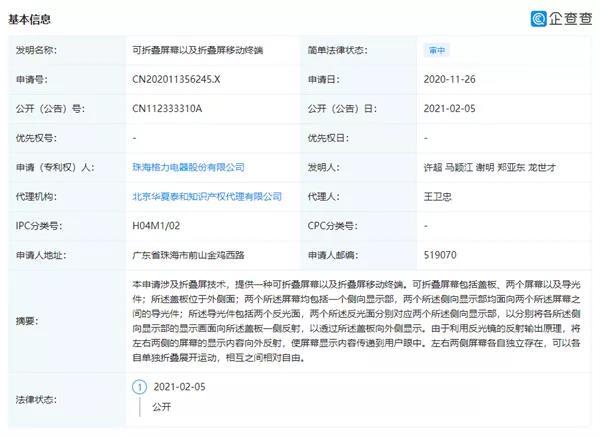Click the 发明人 field label
This screenshot has height=436, width=600.
point(324,167)
